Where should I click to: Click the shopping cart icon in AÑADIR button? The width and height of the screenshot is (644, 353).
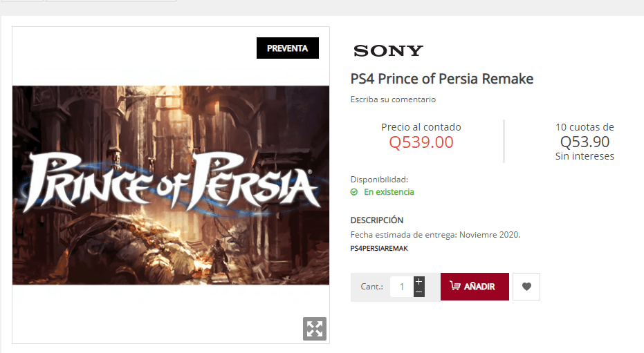pos(455,286)
